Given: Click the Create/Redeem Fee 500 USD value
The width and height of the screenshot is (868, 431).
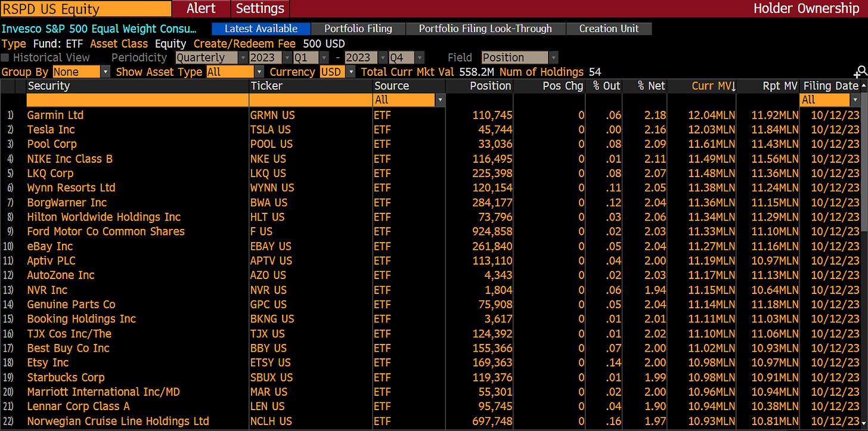Looking at the screenshot, I should (324, 44).
